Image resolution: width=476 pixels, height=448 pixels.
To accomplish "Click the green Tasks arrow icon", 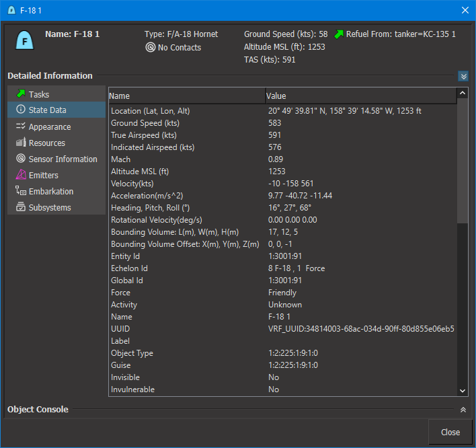I will (21, 94).
